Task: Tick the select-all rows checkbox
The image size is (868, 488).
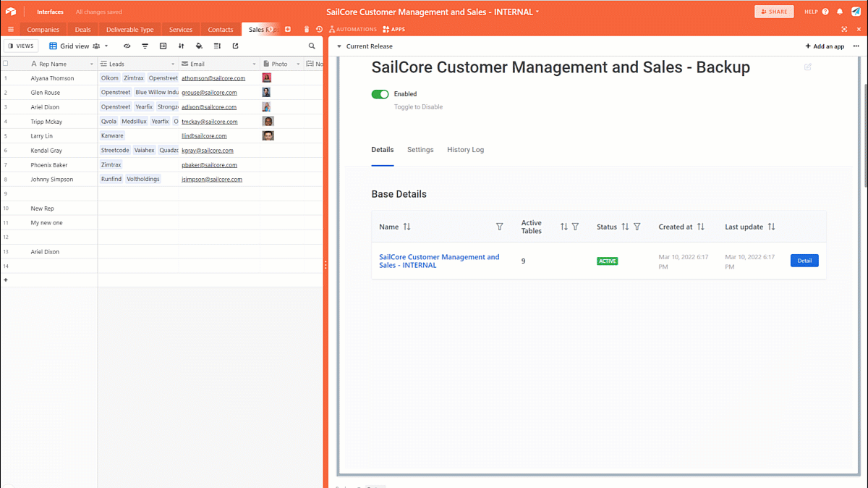Action: (x=6, y=64)
